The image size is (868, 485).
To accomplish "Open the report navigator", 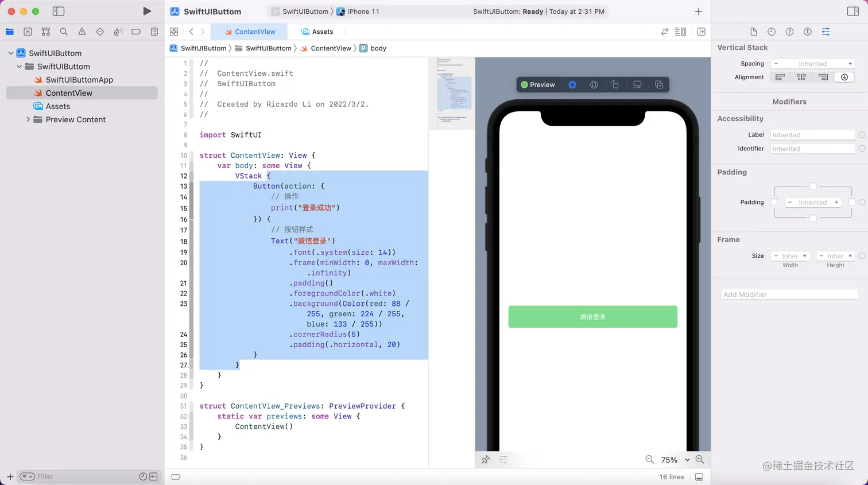I will tap(154, 32).
